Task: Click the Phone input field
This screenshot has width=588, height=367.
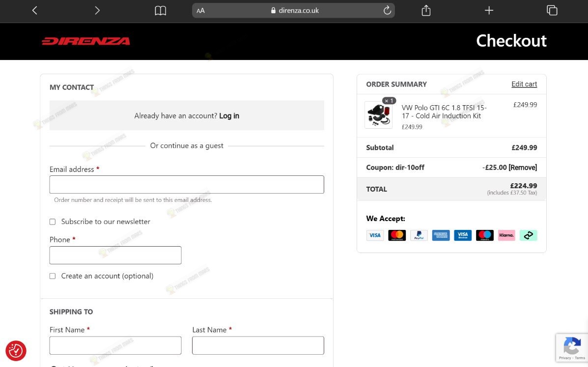Action: (x=115, y=255)
